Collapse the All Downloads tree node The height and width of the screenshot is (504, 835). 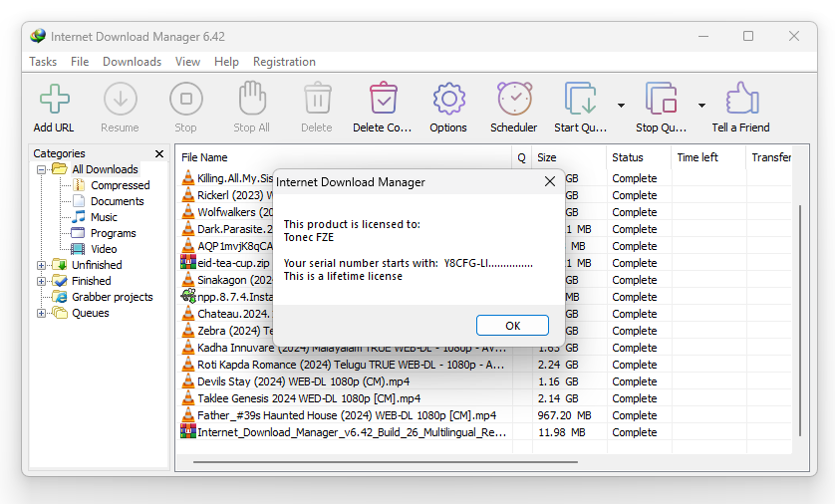41,169
